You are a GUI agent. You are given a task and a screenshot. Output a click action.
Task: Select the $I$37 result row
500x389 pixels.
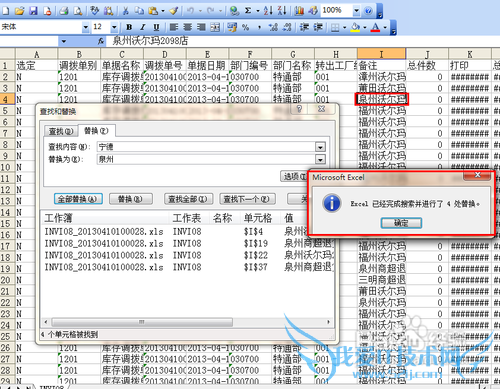(x=188, y=267)
